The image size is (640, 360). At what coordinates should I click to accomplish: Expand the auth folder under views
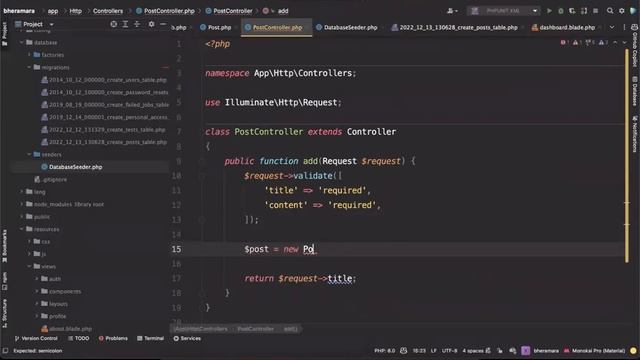pyautogui.click(x=37, y=279)
